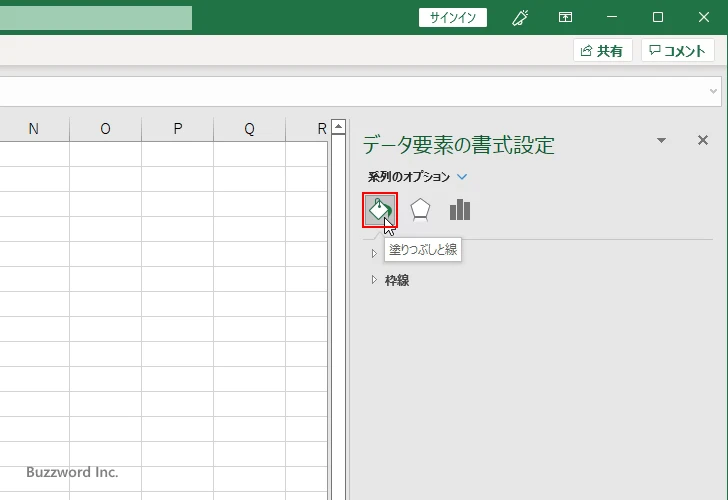728x500 pixels.
Task: Open the Ribbon Display Options icon
Action: pyautogui.click(x=566, y=17)
